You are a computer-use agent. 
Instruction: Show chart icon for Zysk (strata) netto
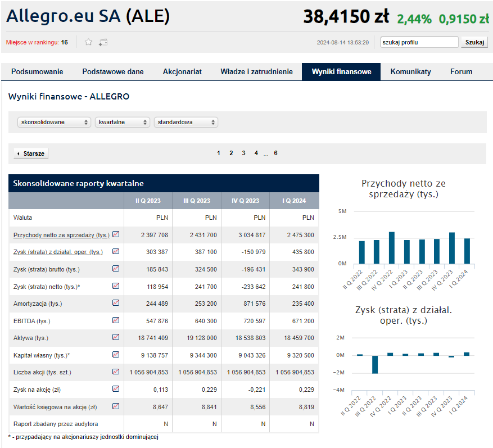[x=116, y=286]
